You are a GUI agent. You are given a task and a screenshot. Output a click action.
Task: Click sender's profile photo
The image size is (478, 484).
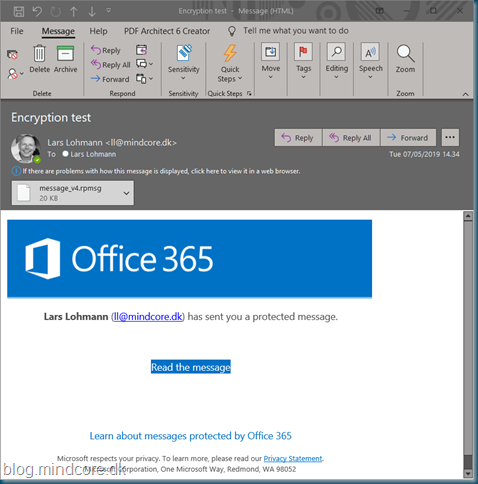pyautogui.click(x=26, y=149)
